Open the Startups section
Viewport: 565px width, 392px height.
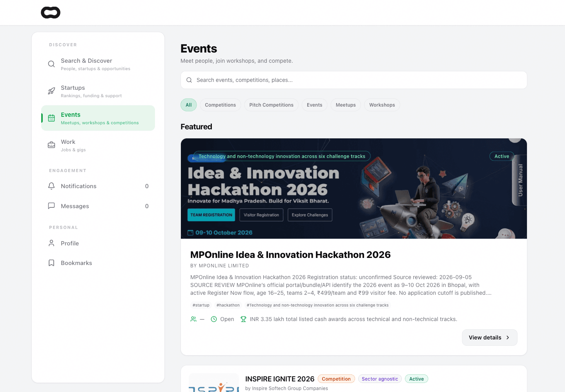(x=98, y=91)
